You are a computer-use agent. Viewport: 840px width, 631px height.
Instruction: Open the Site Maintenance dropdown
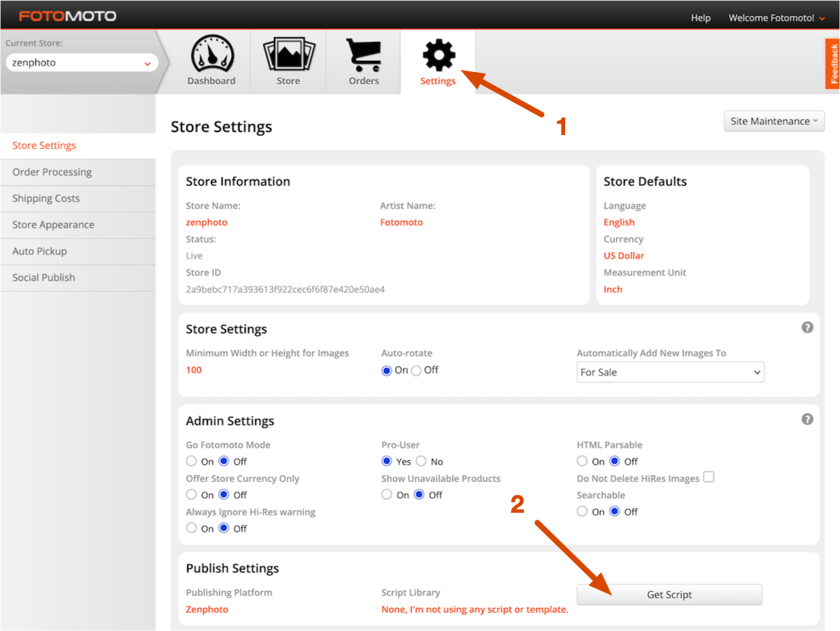click(774, 121)
